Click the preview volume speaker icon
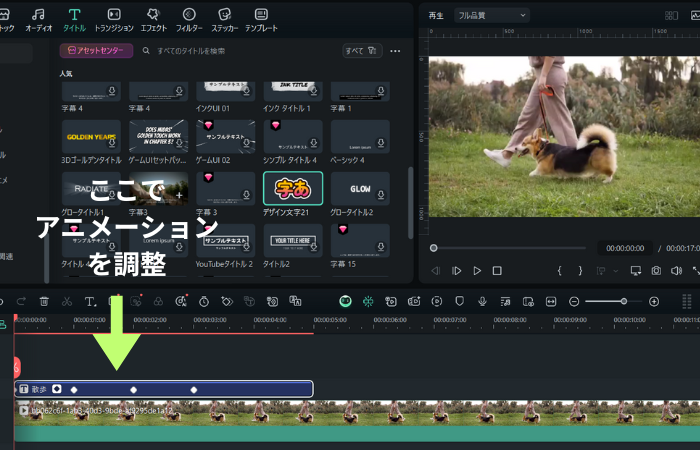This screenshot has width=700, height=450. tap(677, 271)
